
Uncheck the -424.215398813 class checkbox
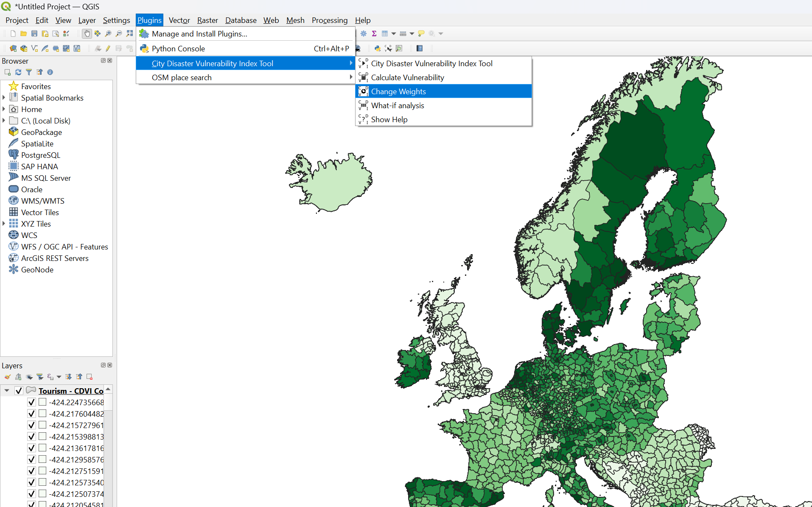pyautogui.click(x=31, y=437)
